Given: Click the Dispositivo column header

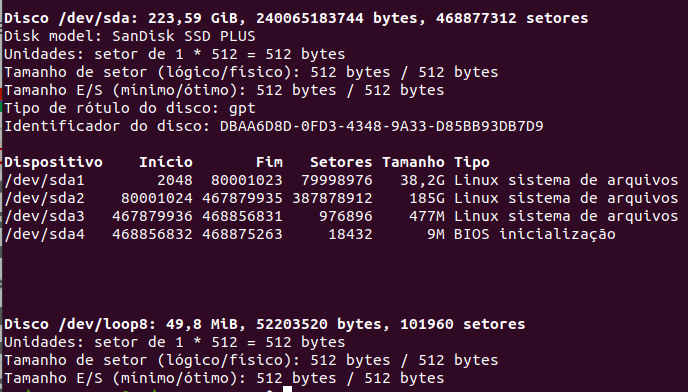Looking at the screenshot, I should [x=54, y=162].
